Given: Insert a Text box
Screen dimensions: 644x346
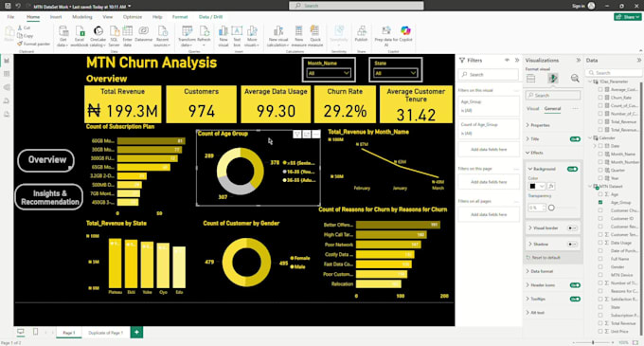Looking at the screenshot, I should coord(237,36).
